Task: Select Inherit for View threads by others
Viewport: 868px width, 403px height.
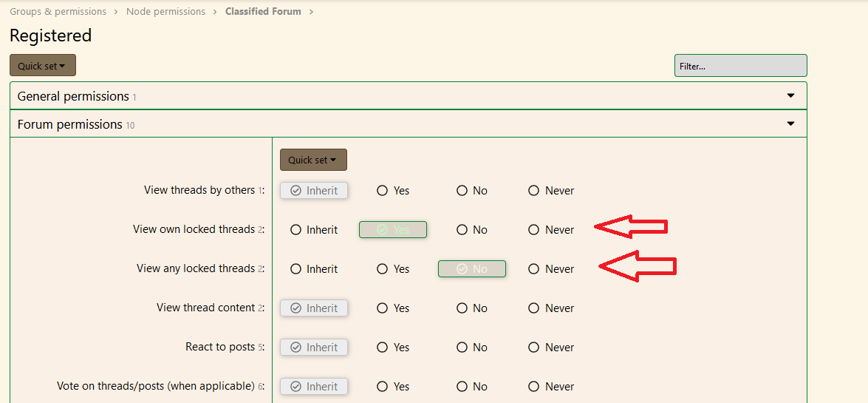Action: (x=314, y=190)
